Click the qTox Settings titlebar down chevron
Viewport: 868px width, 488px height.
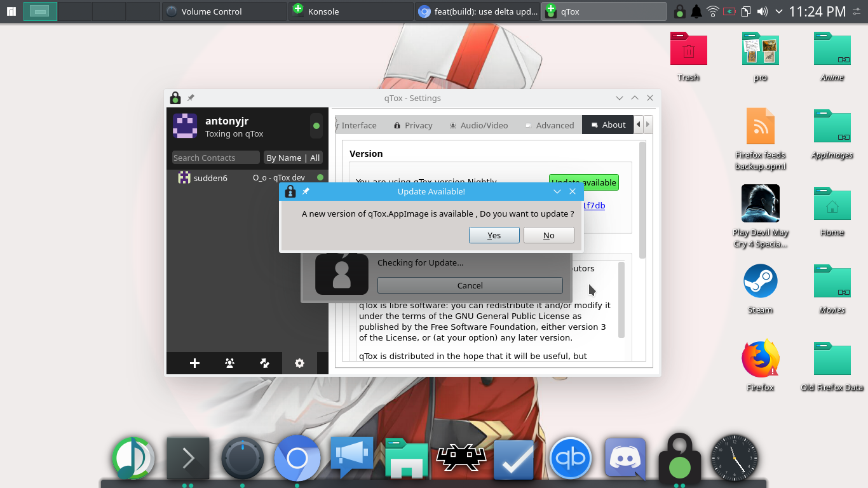pos(620,98)
